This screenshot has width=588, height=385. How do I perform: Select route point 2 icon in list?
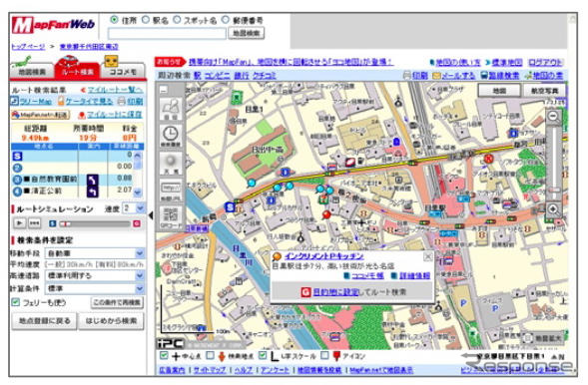click(17, 168)
